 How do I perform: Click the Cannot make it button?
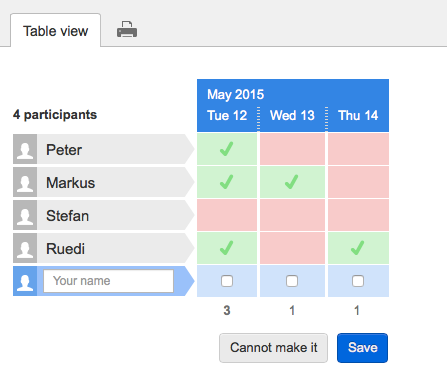tap(273, 348)
